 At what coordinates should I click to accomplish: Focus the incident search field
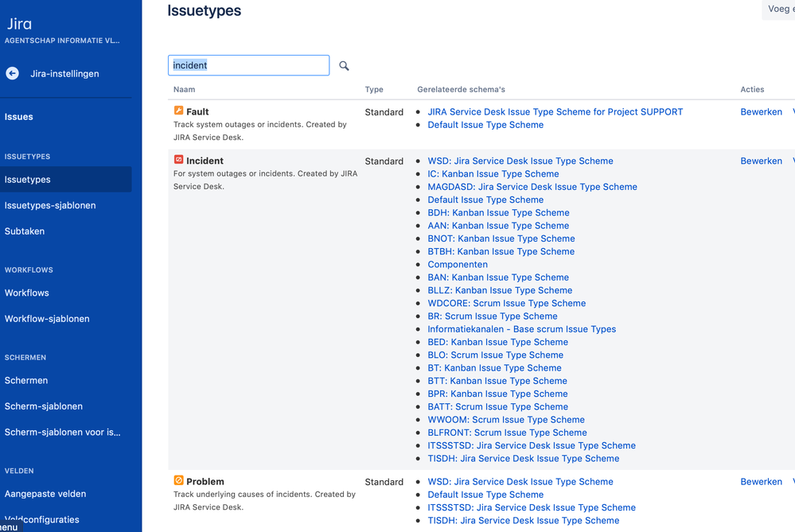(248, 65)
